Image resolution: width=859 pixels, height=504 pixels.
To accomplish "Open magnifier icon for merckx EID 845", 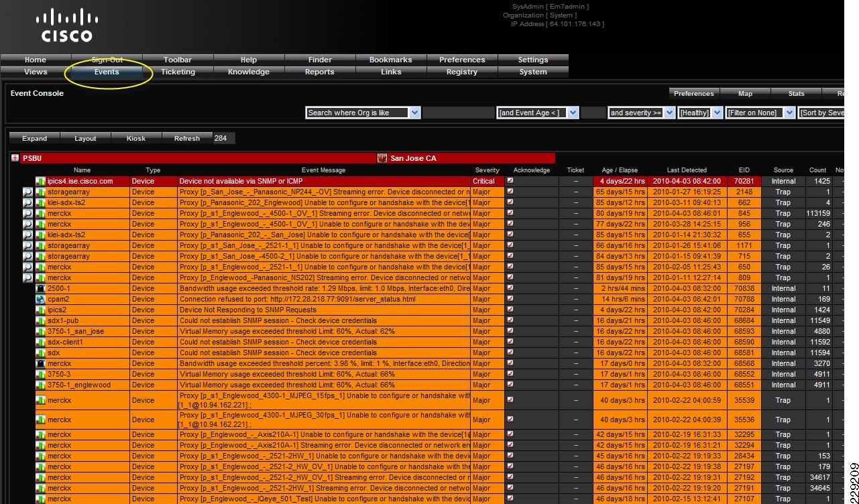I will (27, 213).
